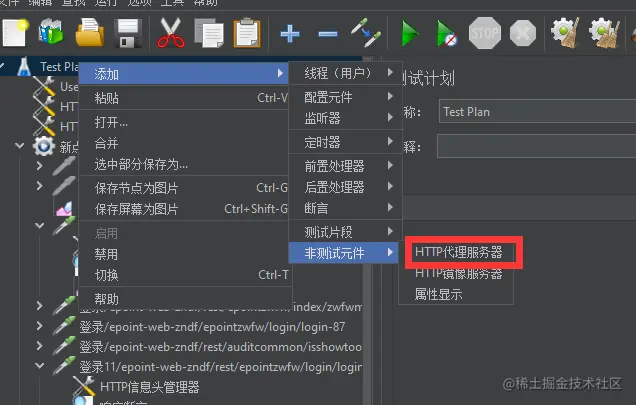The image size is (636, 405).
Task: Select 添加 in the context menu
Action: [184, 74]
